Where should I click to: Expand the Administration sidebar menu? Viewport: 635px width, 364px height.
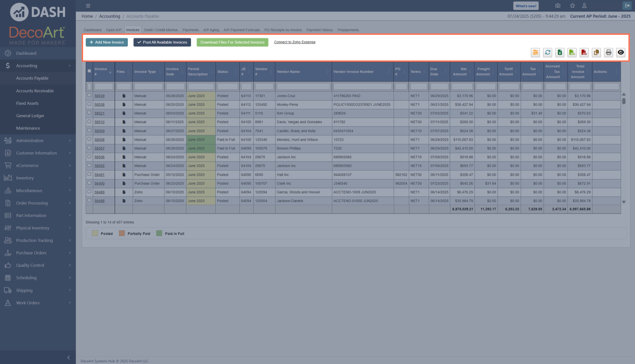click(30, 140)
